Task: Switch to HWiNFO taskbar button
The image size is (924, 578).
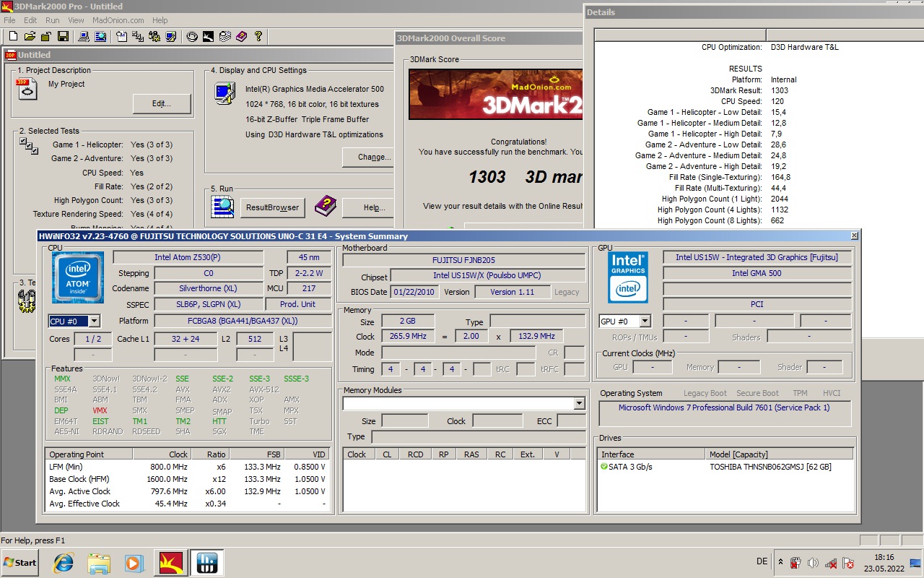Action: pyautogui.click(x=207, y=562)
